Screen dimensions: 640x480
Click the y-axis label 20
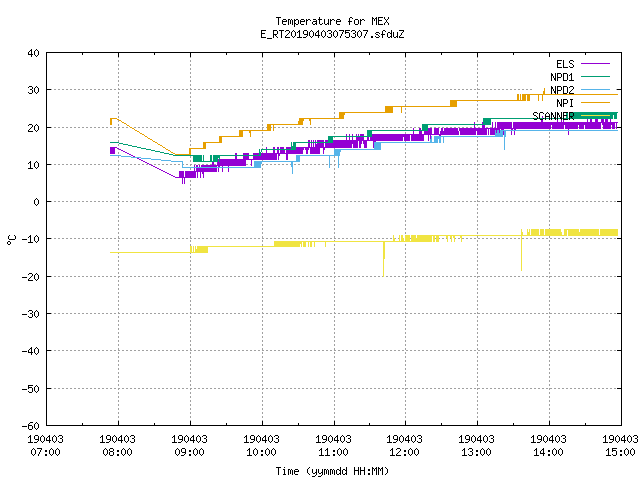pyautogui.click(x=33, y=128)
